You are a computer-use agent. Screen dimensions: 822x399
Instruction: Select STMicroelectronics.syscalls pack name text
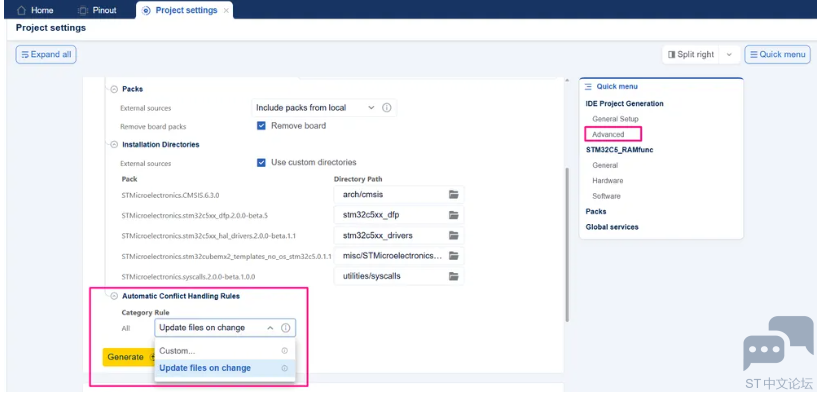[x=188, y=277]
